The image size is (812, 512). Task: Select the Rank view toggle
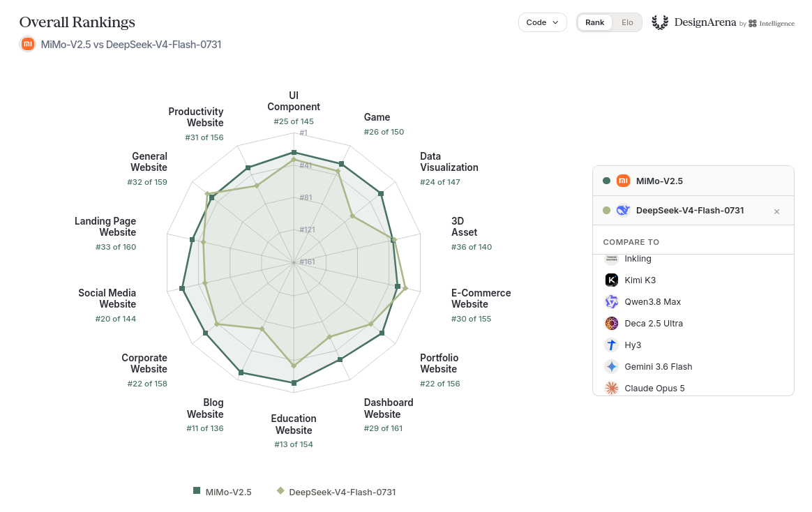click(594, 22)
